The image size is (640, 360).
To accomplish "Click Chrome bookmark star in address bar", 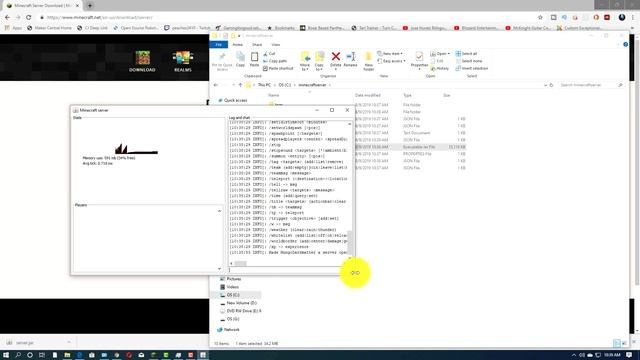I will (540, 18).
